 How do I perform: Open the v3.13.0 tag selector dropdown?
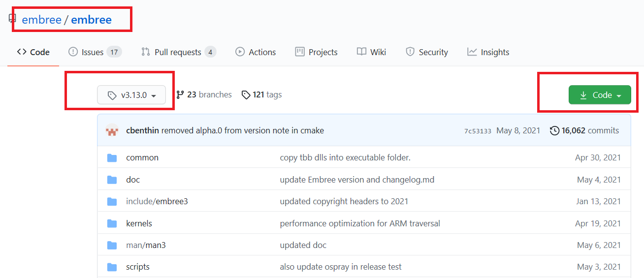click(x=131, y=95)
